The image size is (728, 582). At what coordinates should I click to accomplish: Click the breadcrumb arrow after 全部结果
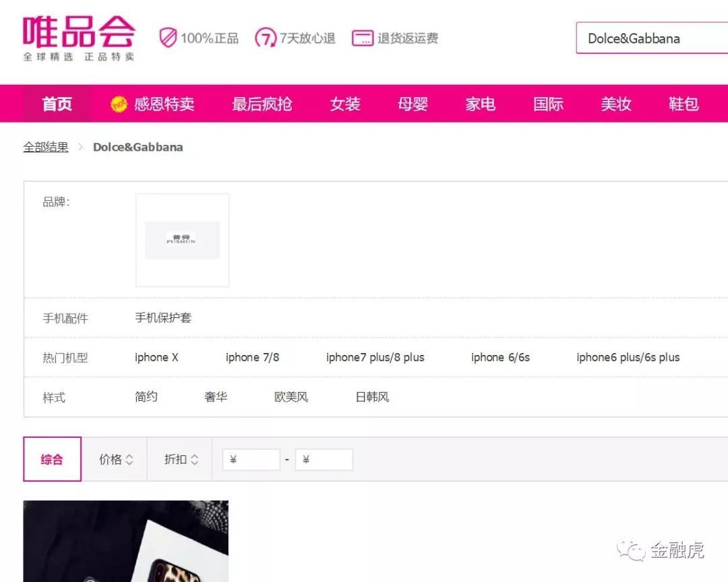tap(81, 147)
